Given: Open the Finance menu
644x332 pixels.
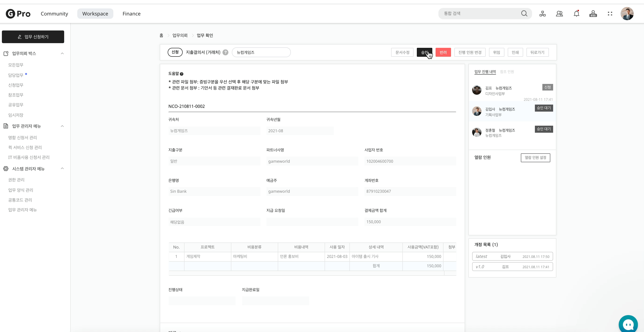Looking at the screenshot, I should pos(132,14).
